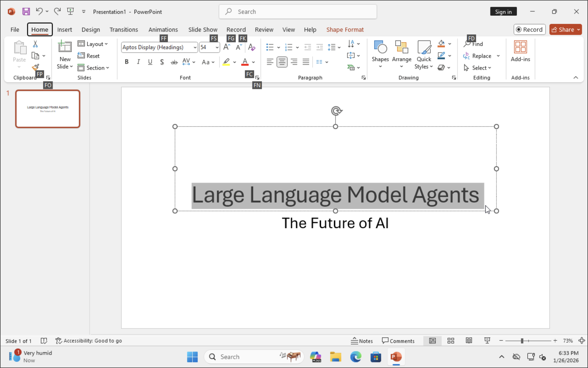Open Slide Sorter view from status bar
This screenshot has width=588, height=368.
451,341
